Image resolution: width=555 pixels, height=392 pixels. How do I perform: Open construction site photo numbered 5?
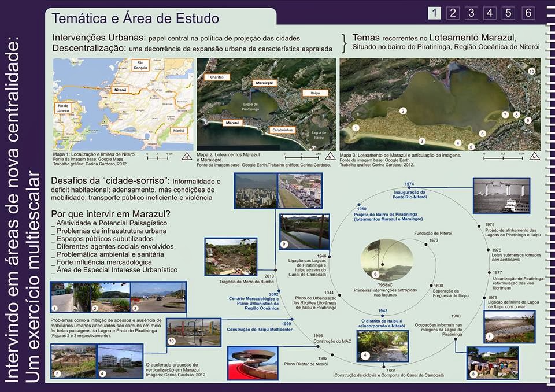(73, 361)
